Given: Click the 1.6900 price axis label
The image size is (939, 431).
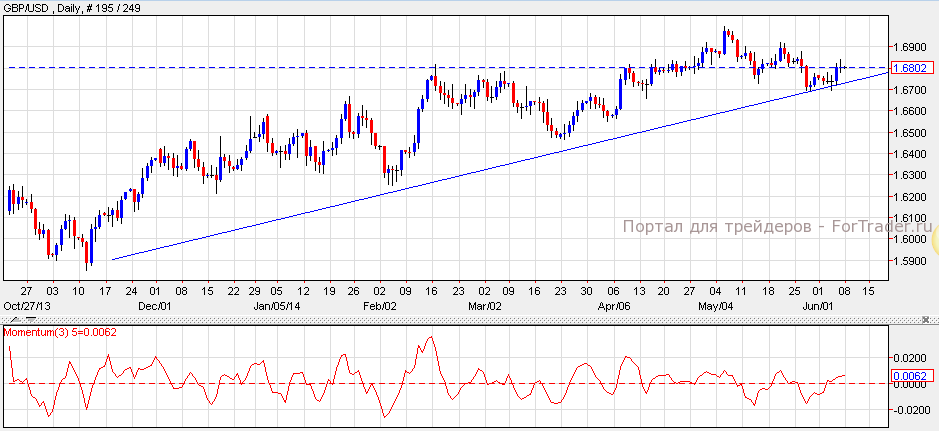Looking at the screenshot, I should (x=911, y=47).
